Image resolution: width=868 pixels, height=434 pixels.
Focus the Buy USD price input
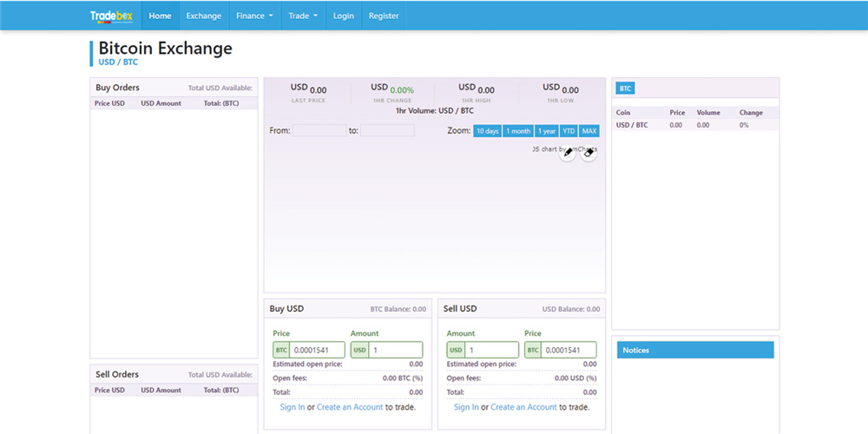[x=318, y=350]
